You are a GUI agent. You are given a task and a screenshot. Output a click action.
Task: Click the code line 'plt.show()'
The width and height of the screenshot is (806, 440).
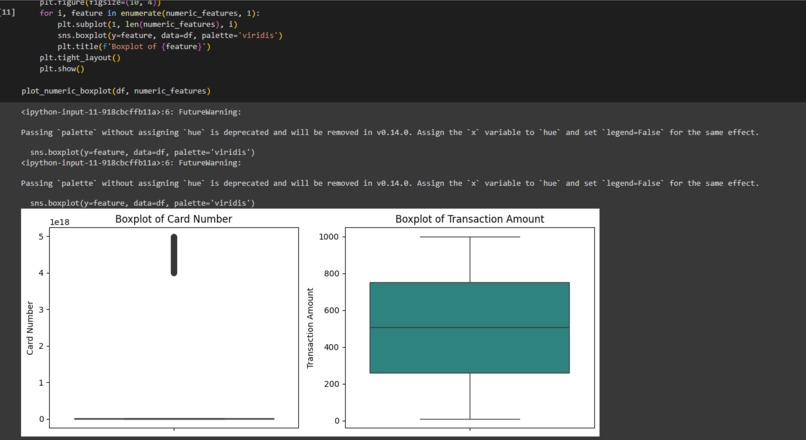(62, 68)
